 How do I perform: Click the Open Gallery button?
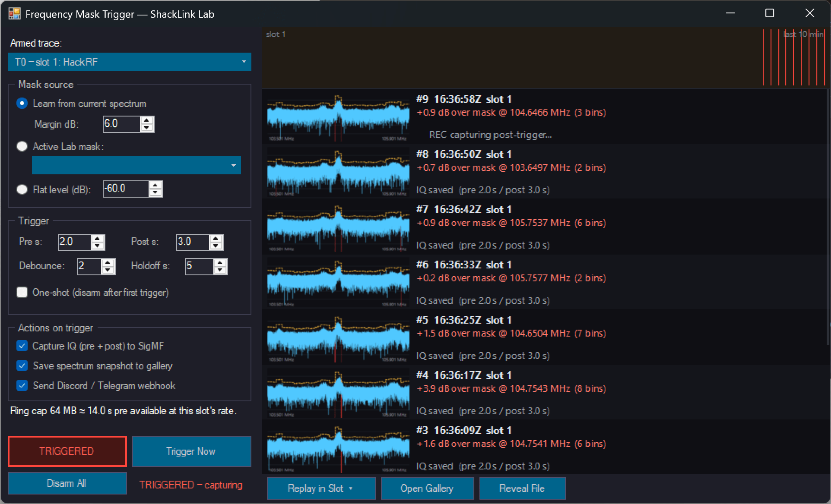tap(427, 488)
